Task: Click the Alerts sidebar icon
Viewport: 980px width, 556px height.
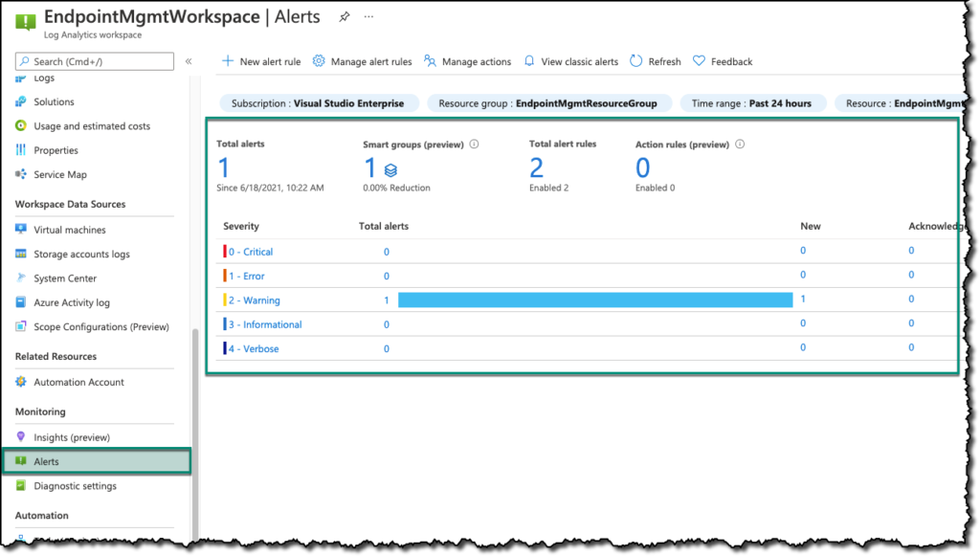Action: tap(21, 461)
